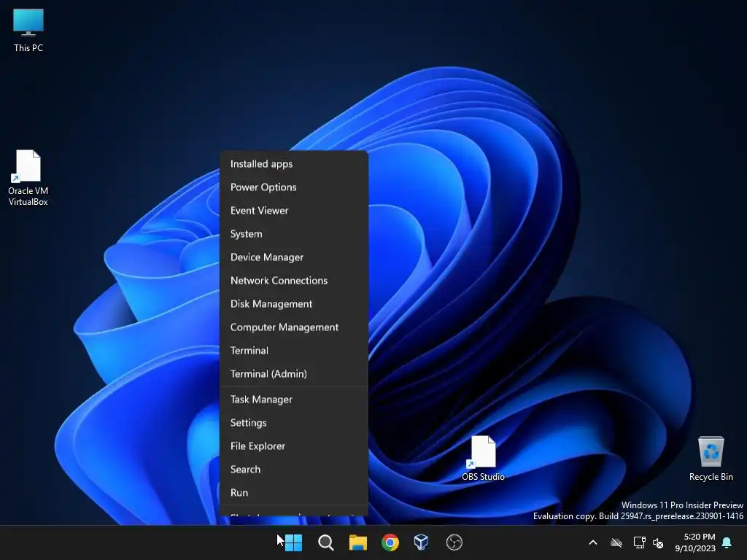Open File Explorer folder icon on the taskbar
This screenshot has width=747, height=560.
click(357, 542)
